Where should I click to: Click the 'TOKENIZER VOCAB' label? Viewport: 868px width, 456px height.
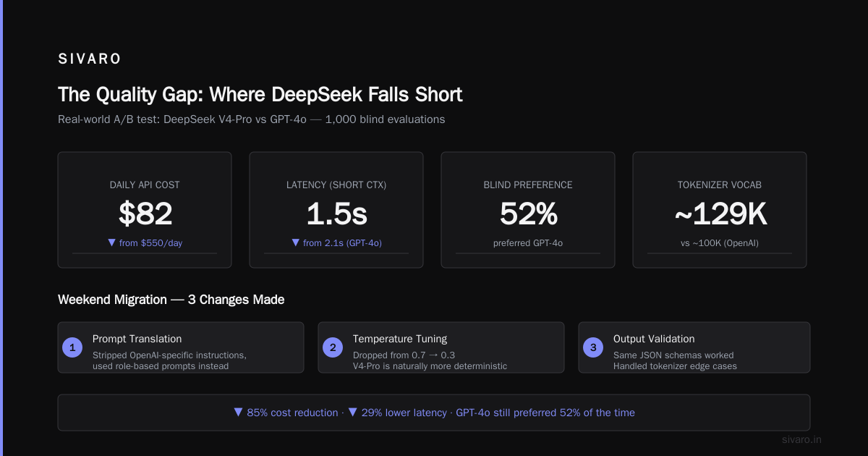720,185
